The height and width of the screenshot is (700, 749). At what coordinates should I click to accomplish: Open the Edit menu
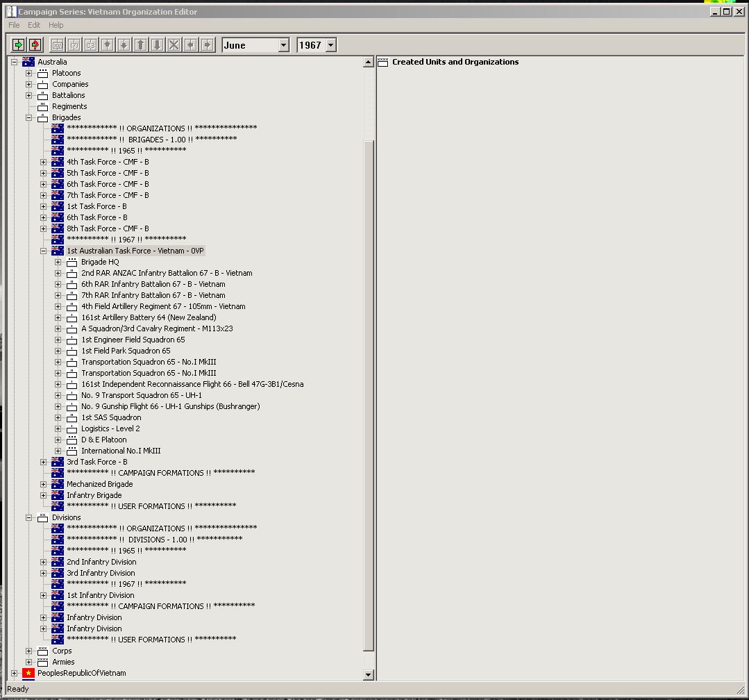click(x=34, y=25)
